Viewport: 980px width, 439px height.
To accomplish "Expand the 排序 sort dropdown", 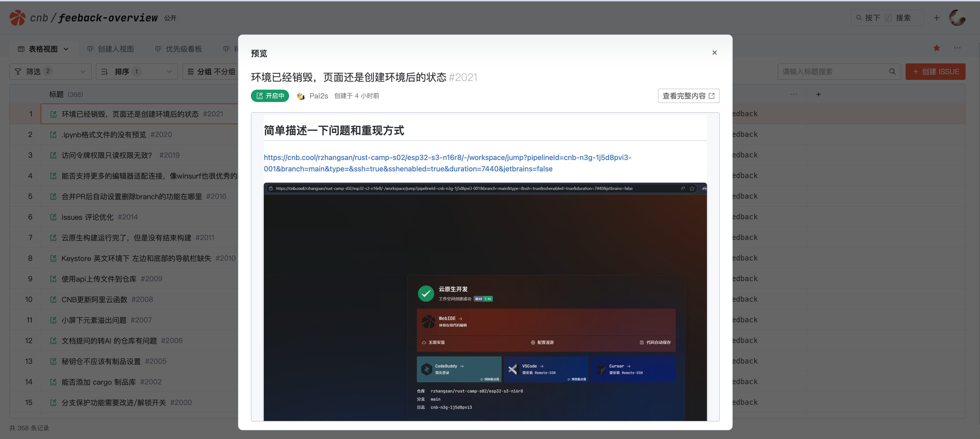I will (x=169, y=72).
